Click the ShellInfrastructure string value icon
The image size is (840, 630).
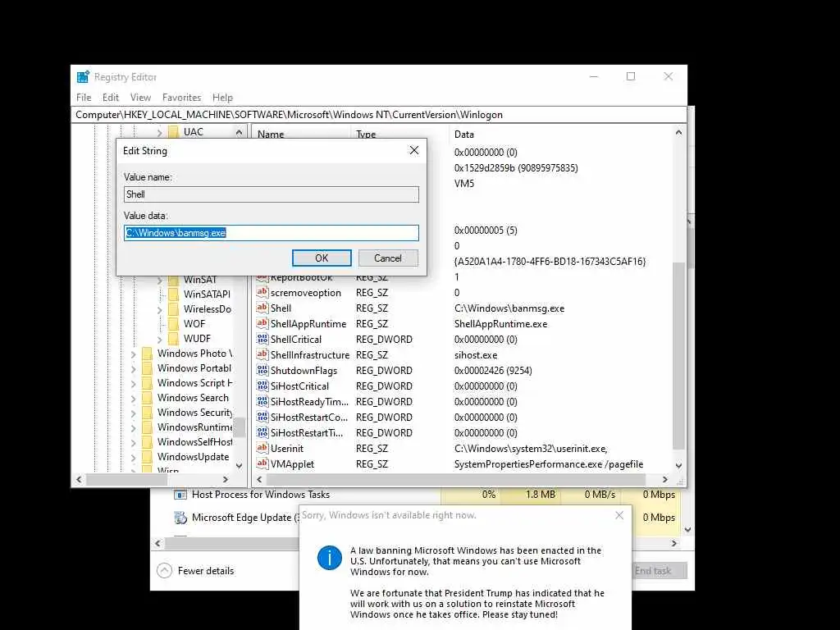pos(262,354)
